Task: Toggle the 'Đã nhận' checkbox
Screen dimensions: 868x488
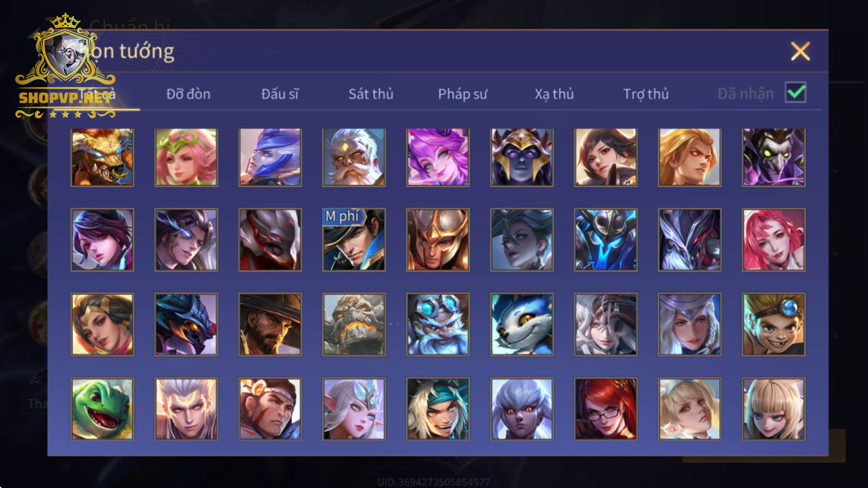Action: click(796, 93)
